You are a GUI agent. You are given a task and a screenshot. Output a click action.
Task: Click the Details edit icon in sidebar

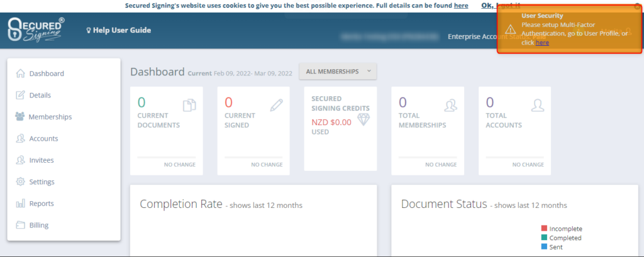click(x=20, y=96)
